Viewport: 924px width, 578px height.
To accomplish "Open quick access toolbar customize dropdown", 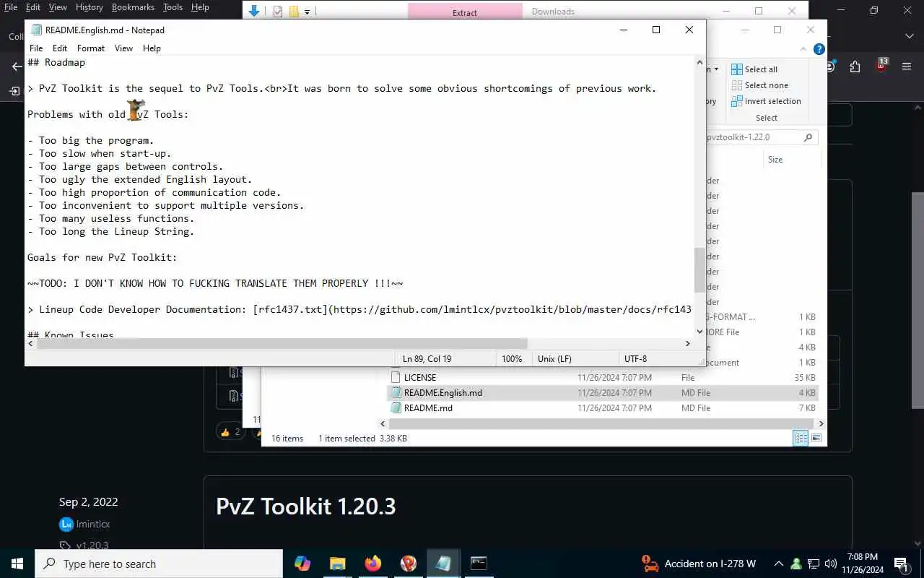I will pos(307,12).
